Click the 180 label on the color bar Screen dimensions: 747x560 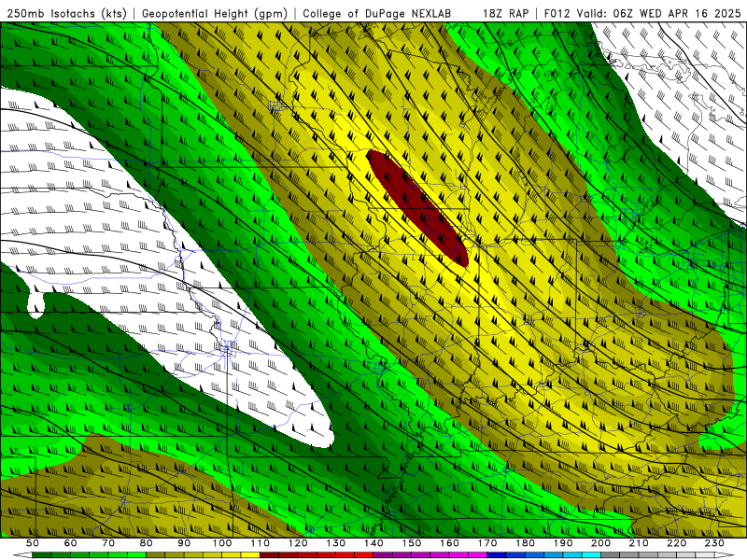526,543
